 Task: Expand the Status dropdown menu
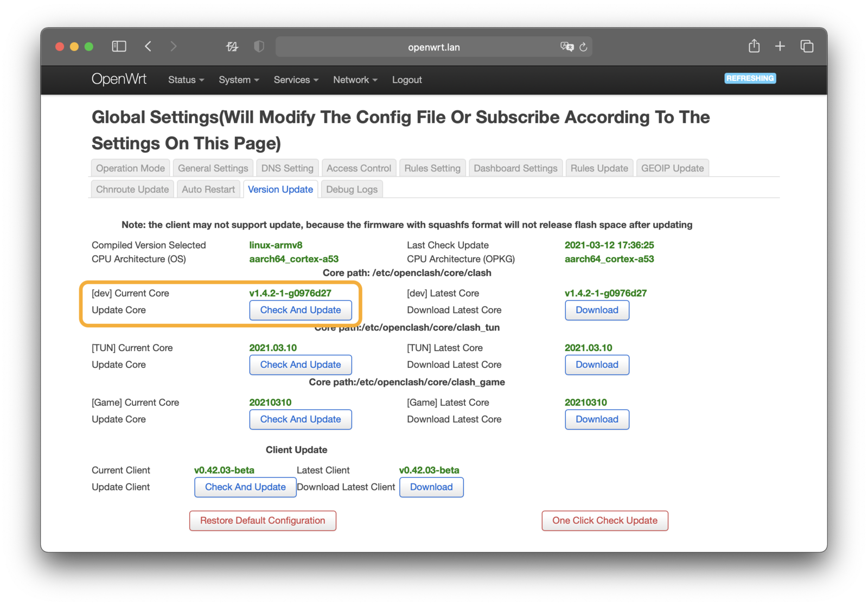click(x=186, y=80)
